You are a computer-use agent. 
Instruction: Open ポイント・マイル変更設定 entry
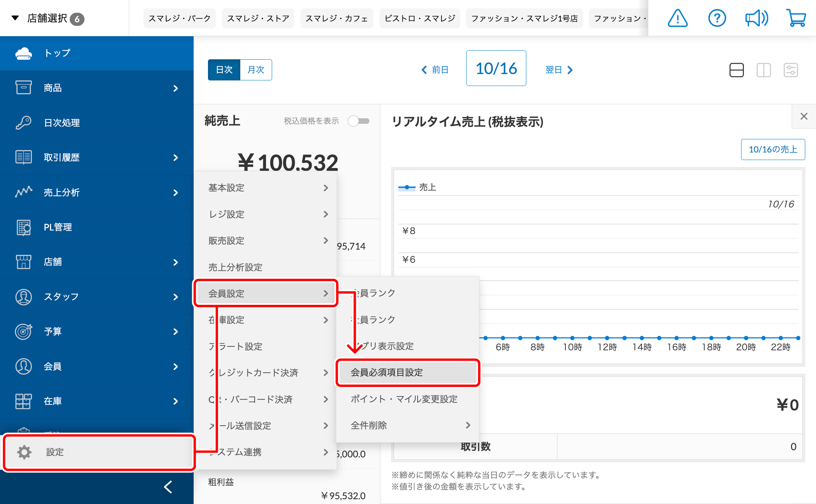[404, 399]
